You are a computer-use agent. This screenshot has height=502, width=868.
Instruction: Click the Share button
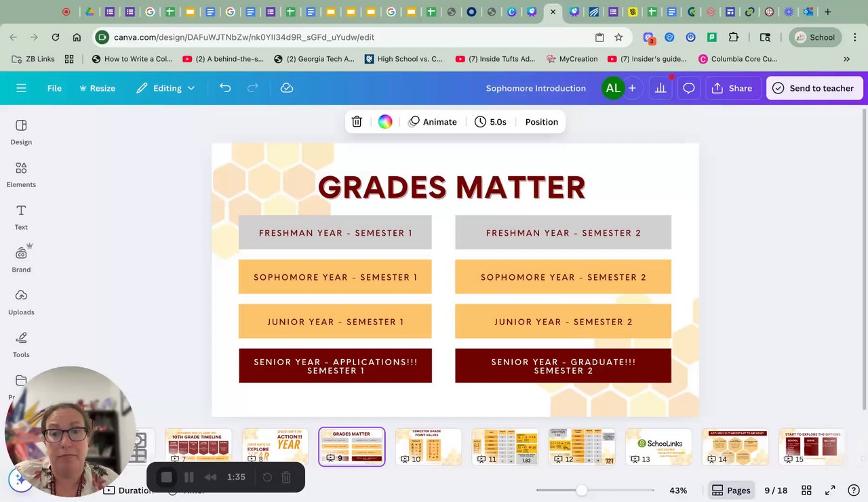[x=732, y=88]
